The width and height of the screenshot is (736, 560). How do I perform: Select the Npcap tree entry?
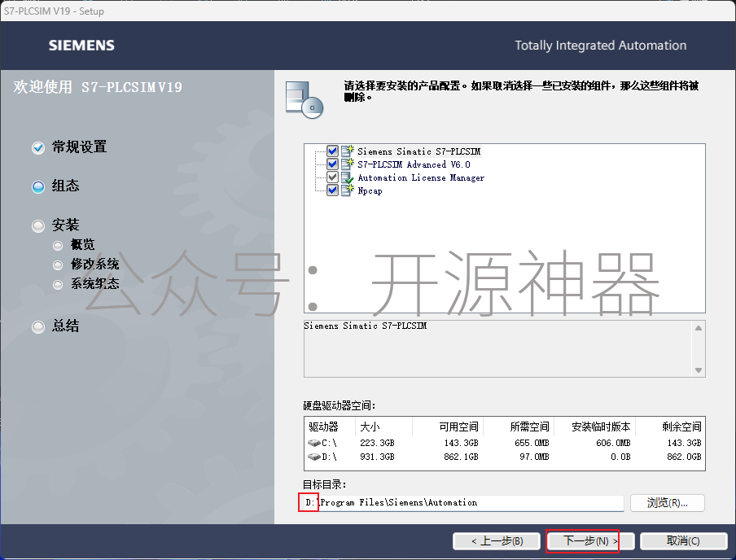tap(370, 190)
